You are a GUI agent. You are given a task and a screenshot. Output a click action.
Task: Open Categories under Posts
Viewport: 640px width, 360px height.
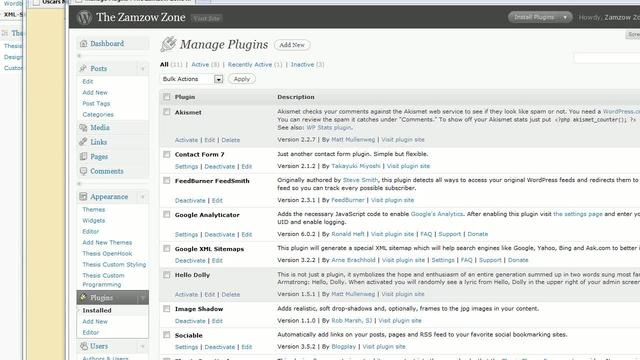tap(98, 115)
